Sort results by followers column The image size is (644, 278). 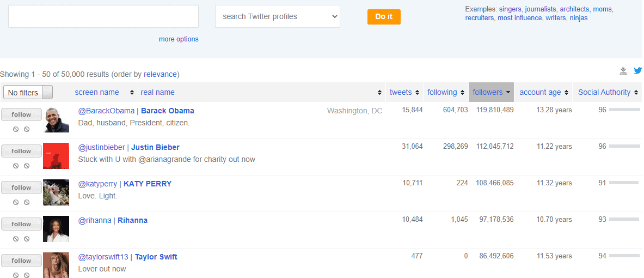click(490, 92)
